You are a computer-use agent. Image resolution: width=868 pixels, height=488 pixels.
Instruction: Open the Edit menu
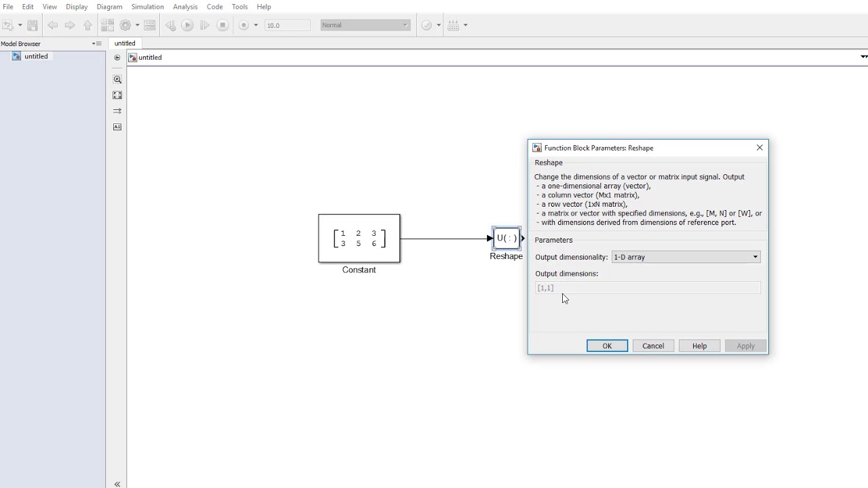coord(28,7)
